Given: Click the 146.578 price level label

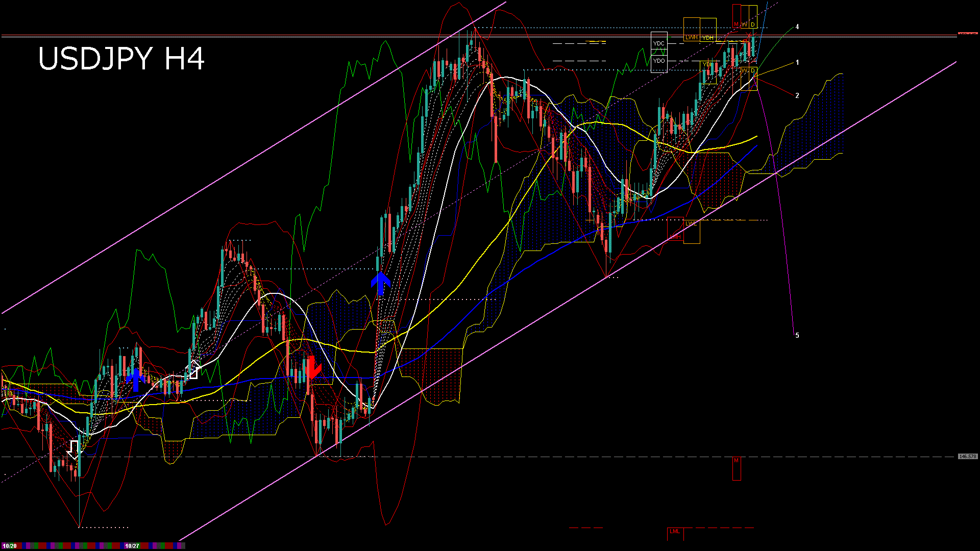Looking at the screenshot, I should pos(967,457).
